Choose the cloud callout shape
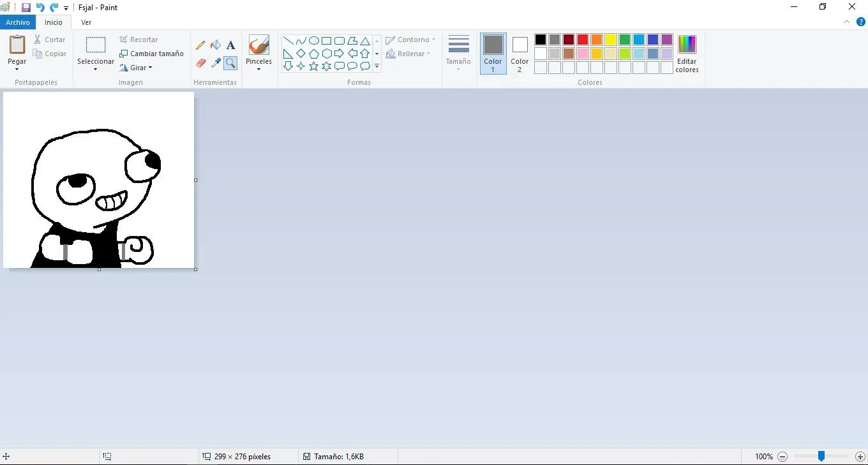 [x=364, y=66]
